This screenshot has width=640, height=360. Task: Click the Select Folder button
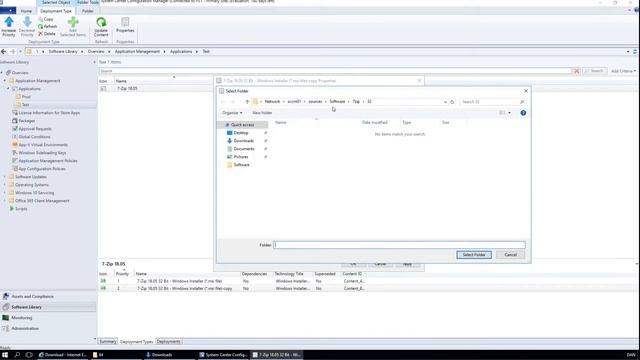[x=474, y=255]
